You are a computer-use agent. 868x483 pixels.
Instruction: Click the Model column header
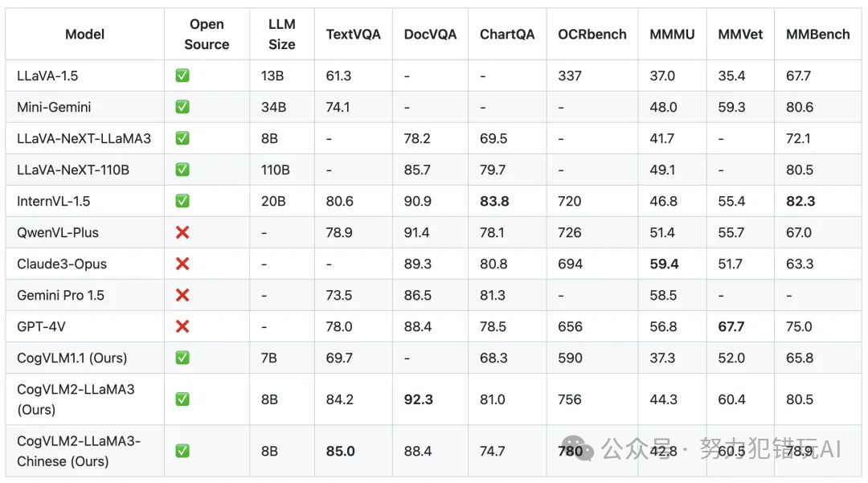coord(85,35)
